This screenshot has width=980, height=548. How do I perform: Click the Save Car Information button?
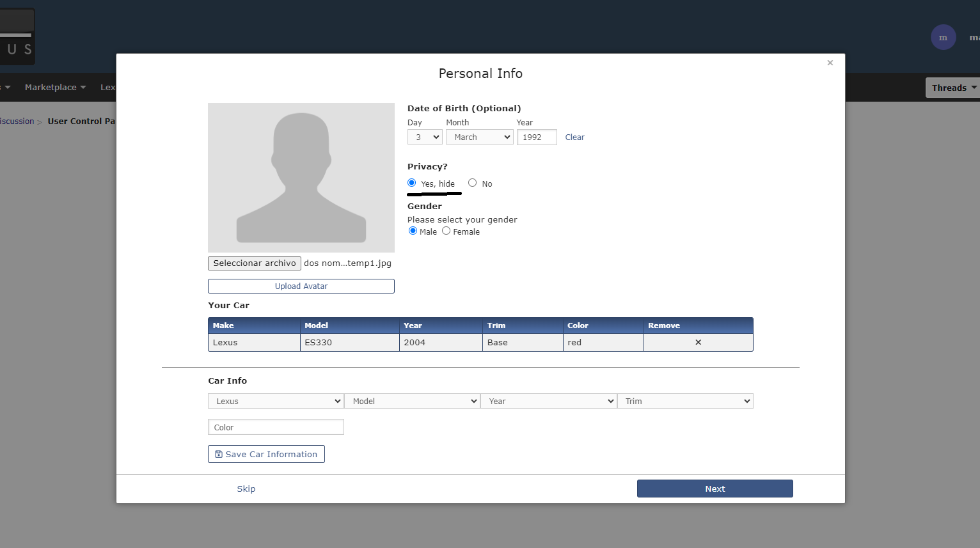tap(266, 454)
